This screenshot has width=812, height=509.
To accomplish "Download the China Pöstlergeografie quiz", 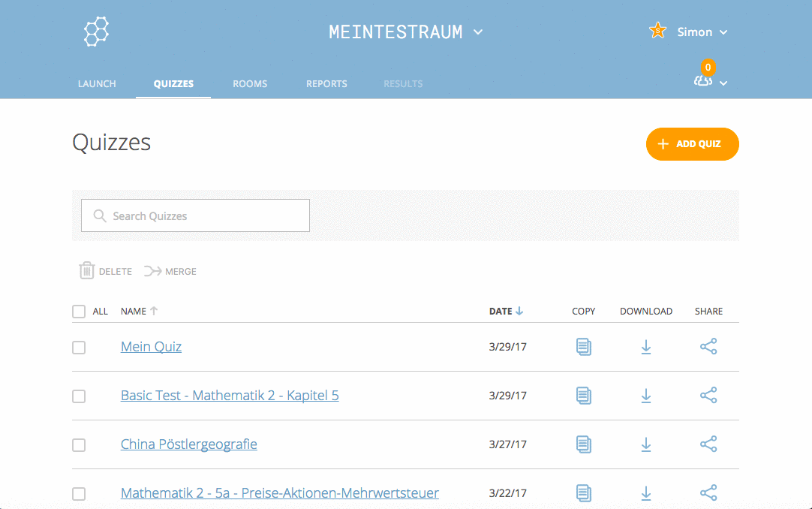I will [645, 444].
